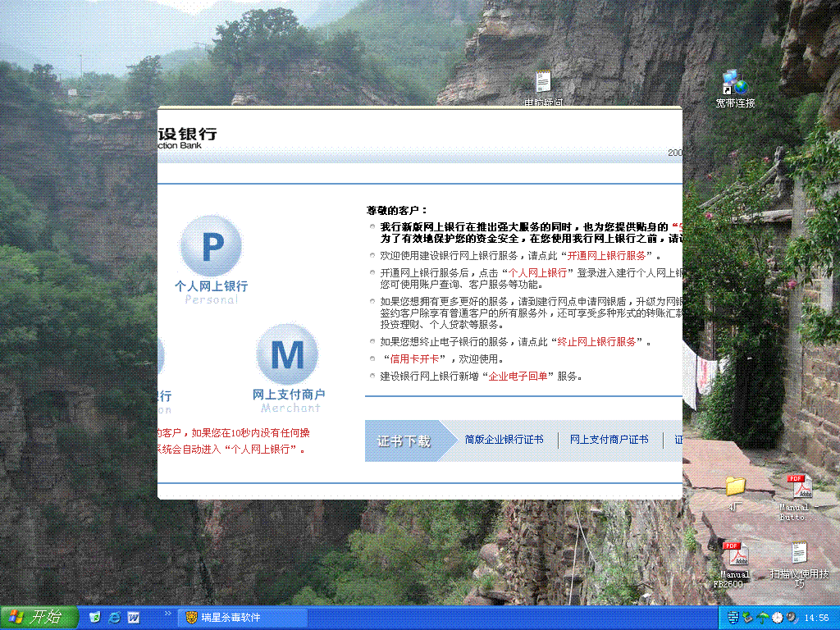This screenshot has width=840, height=630.
Task: Click the safely remove hardware tray icon
Action: (x=748, y=618)
